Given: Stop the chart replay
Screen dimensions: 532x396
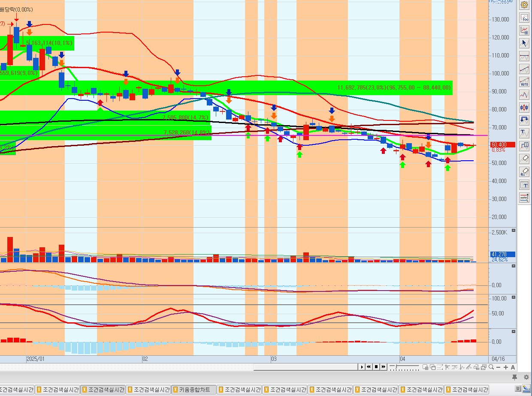Looking at the screenshot, I should click(x=376, y=367).
